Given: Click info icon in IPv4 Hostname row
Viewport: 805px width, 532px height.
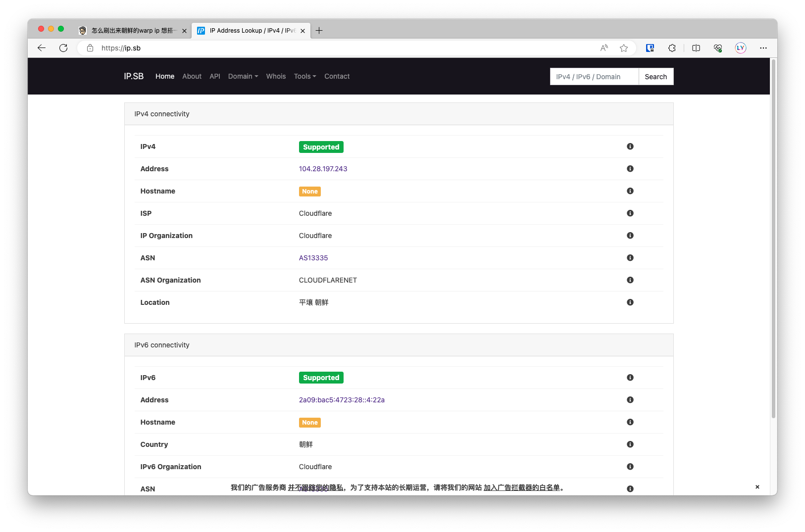Looking at the screenshot, I should click(630, 191).
